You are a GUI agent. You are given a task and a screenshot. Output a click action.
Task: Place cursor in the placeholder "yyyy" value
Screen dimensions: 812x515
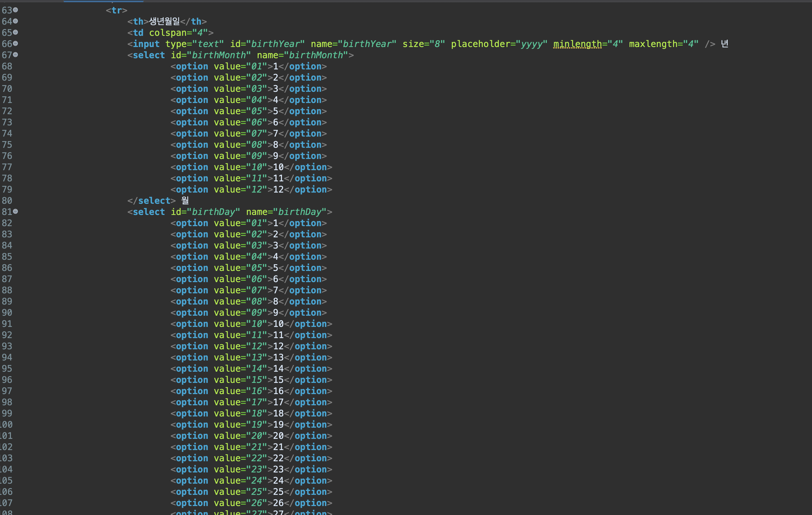click(532, 44)
